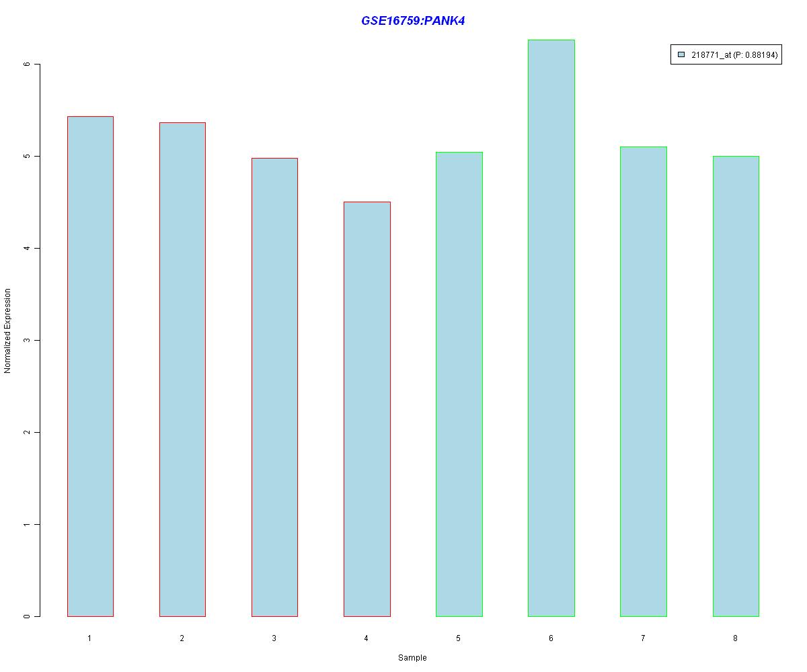The image size is (807, 672).
Task: Click the legend's light blue swatch
Action: pyautogui.click(x=681, y=55)
